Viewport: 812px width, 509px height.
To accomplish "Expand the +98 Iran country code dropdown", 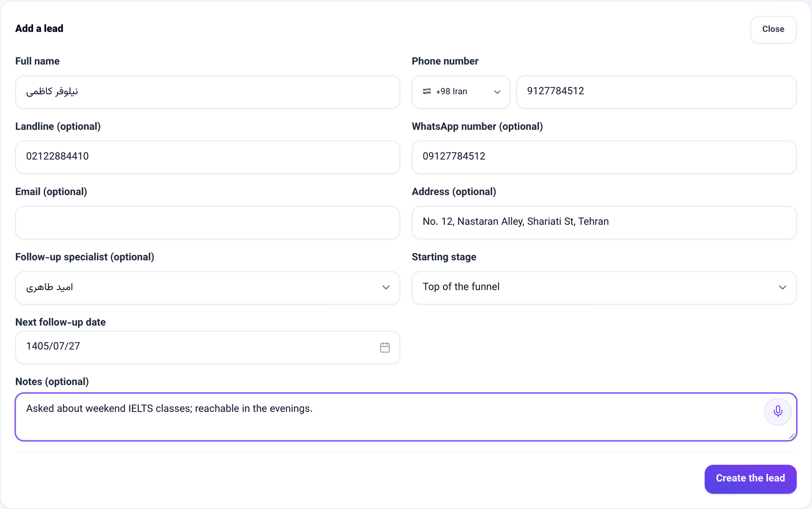I will (x=461, y=92).
